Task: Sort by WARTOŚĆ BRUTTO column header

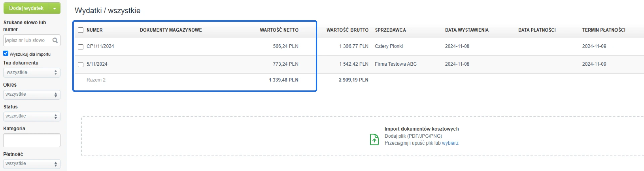Action: [347, 30]
